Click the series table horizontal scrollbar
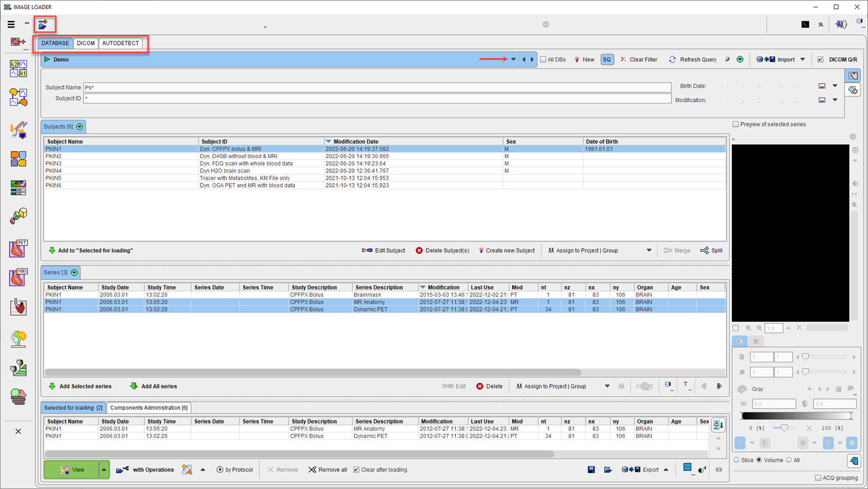 [313, 372]
